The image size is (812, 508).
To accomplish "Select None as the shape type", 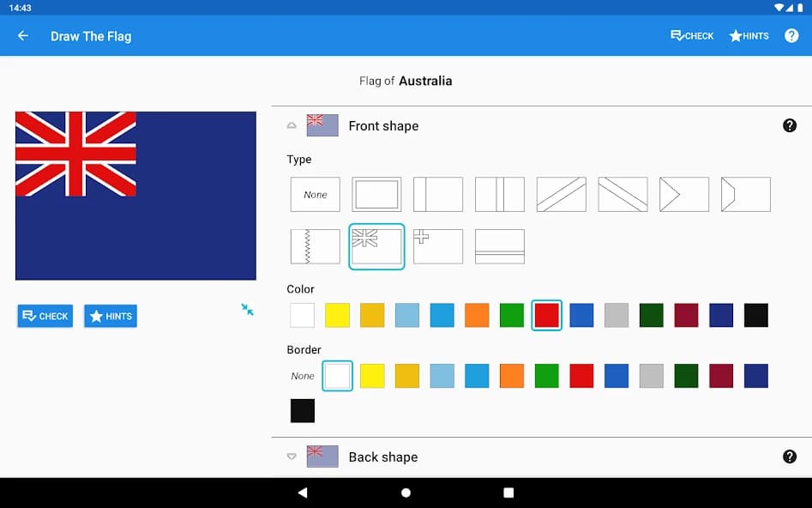I will point(315,194).
